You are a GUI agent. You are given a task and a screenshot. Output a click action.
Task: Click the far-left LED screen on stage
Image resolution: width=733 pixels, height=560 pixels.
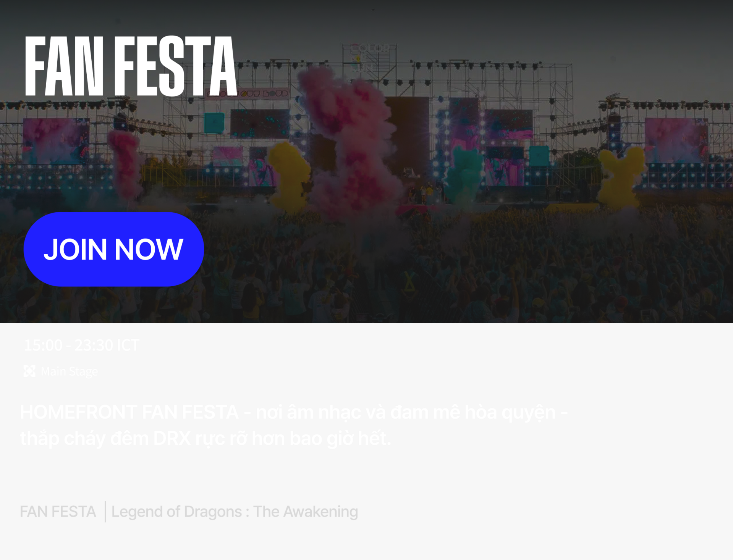(x=56, y=140)
